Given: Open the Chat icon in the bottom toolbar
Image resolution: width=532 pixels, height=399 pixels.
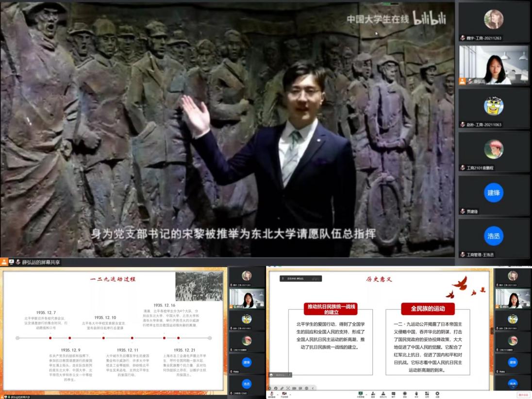Looking at the screenshot, I should click(394, 394).
